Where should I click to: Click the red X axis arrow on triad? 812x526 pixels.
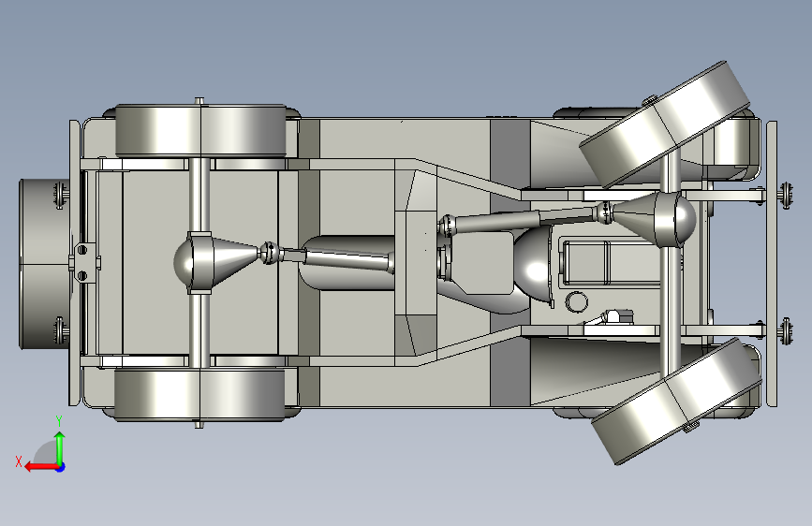[41, 467]
